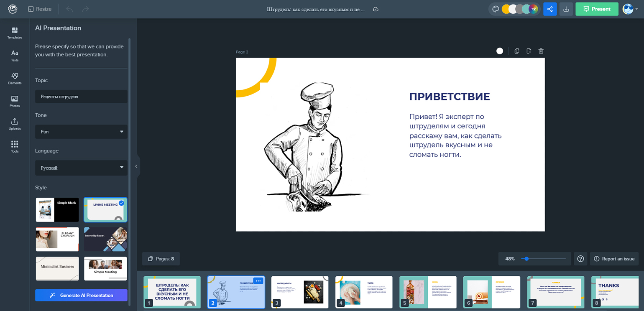Select slide thumbnail 5
This screenshot has width=644, height=311.
428,292
